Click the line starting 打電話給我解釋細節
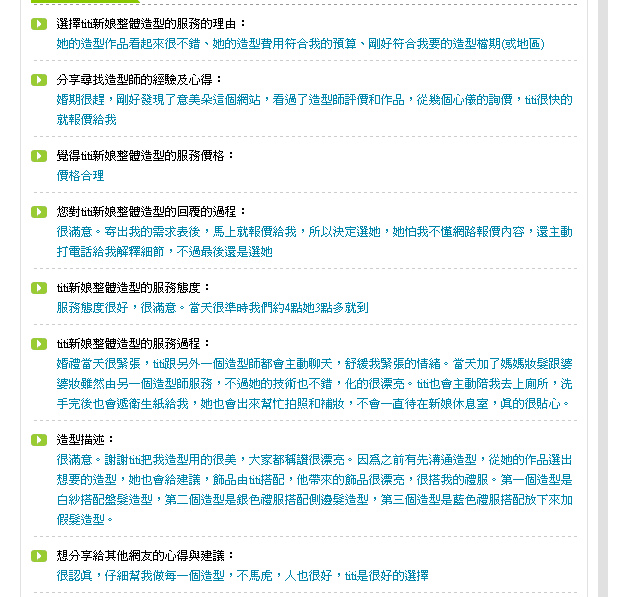 click(x=165, y=252)
